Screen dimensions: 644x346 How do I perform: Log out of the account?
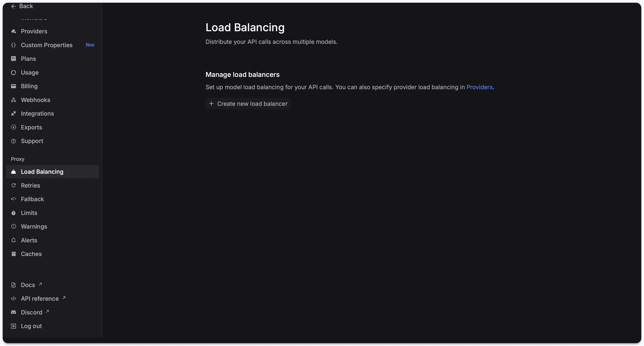pyautogui.click(x=52, y=326)
